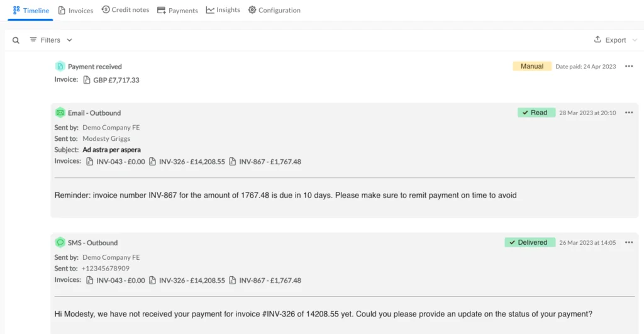Click the Payment received entry icon
644x334 pixels.
pos(60,66)
